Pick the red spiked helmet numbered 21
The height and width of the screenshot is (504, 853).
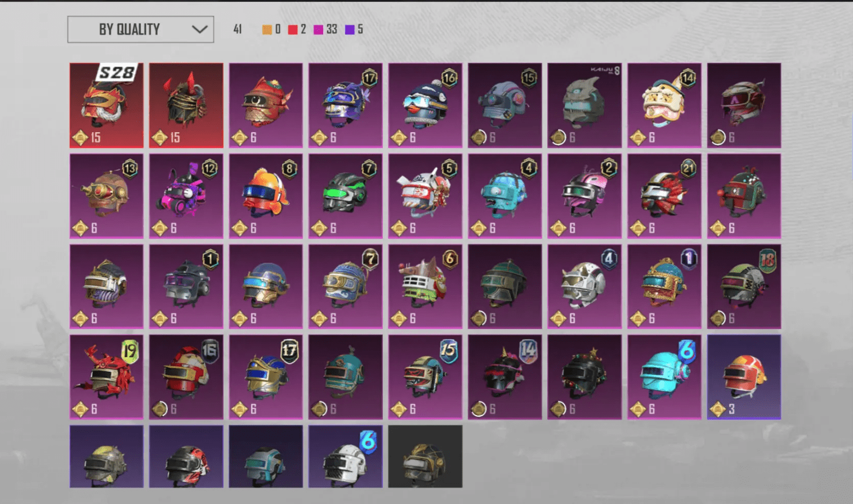(664, 196)
